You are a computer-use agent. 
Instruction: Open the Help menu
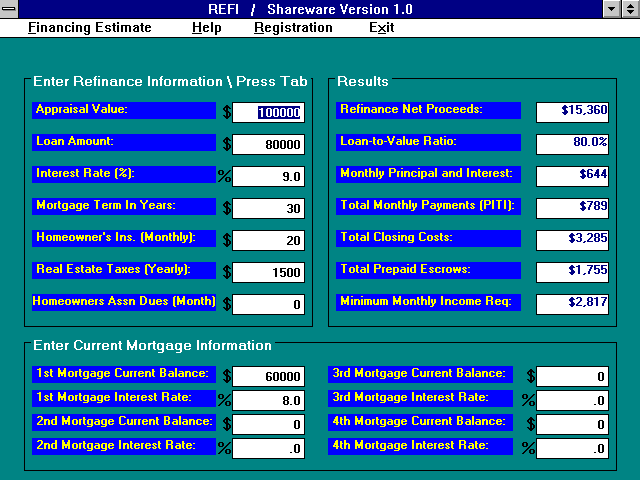pos(206,27)
